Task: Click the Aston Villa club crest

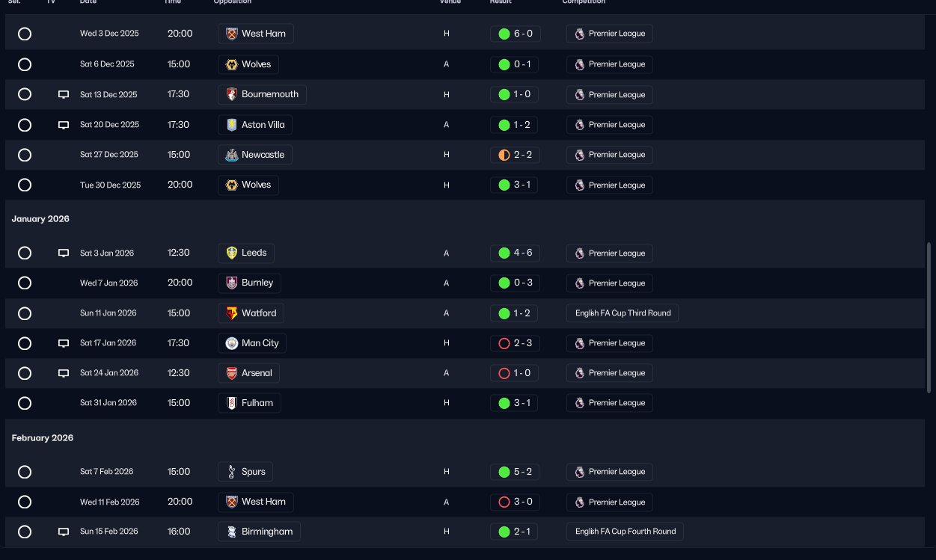Action: click(x=231, y=125)
